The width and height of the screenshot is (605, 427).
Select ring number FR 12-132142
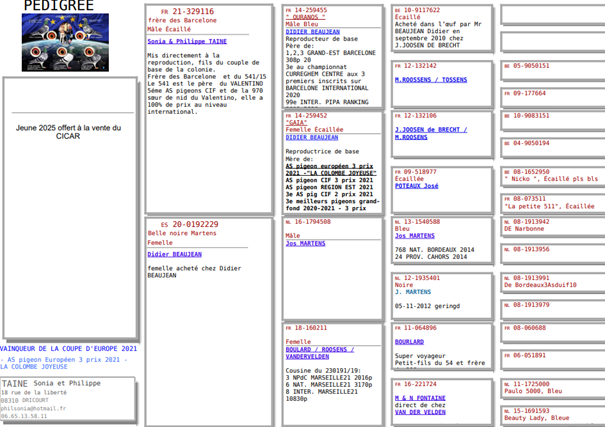coord(416,66)
